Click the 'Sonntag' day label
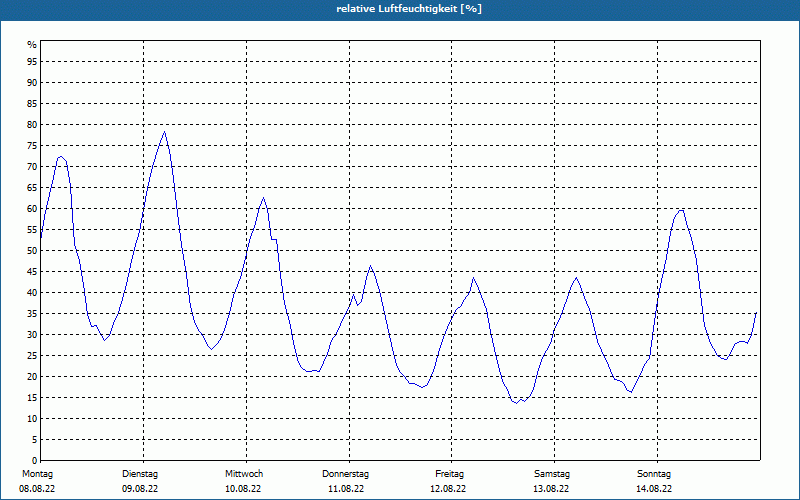Viewport: 800px width, 500px height. click(654, 474)
